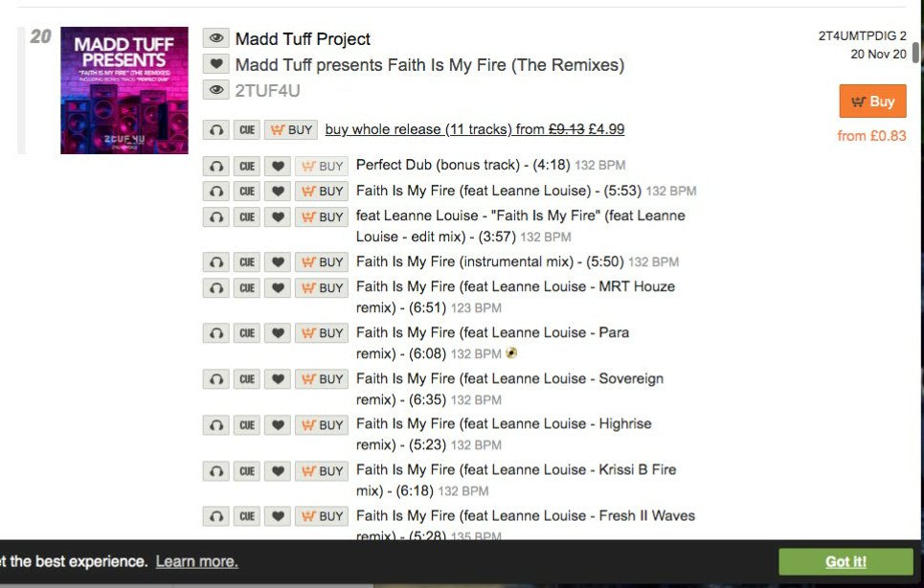
Task: Click Faith Is My Fire (instrumental mix) title
Action: (464, 261)
